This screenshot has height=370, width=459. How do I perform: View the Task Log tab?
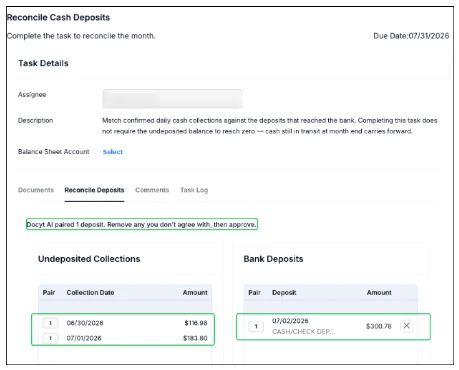(x=194, y=190)
